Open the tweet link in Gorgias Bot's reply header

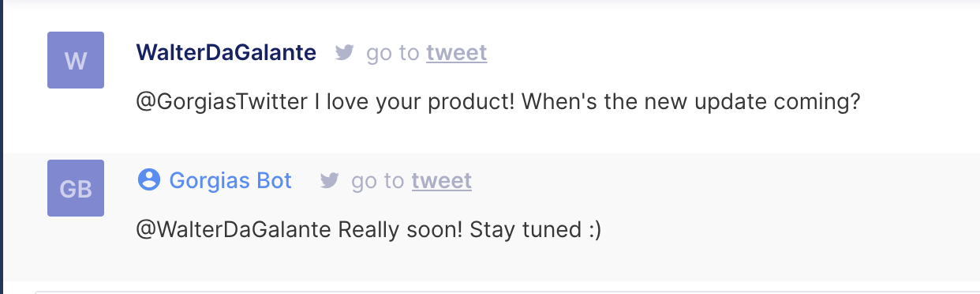click(x=442, y=181)
